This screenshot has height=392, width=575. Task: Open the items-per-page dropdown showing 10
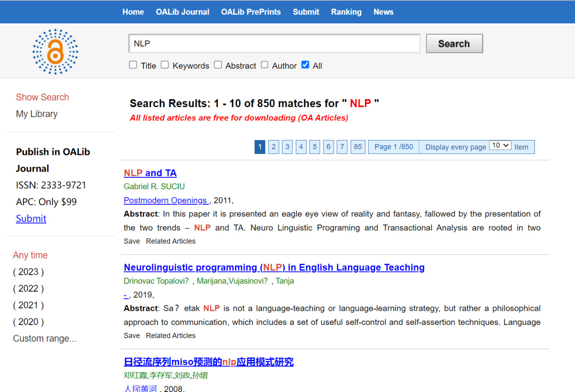[x=500, y=146]
